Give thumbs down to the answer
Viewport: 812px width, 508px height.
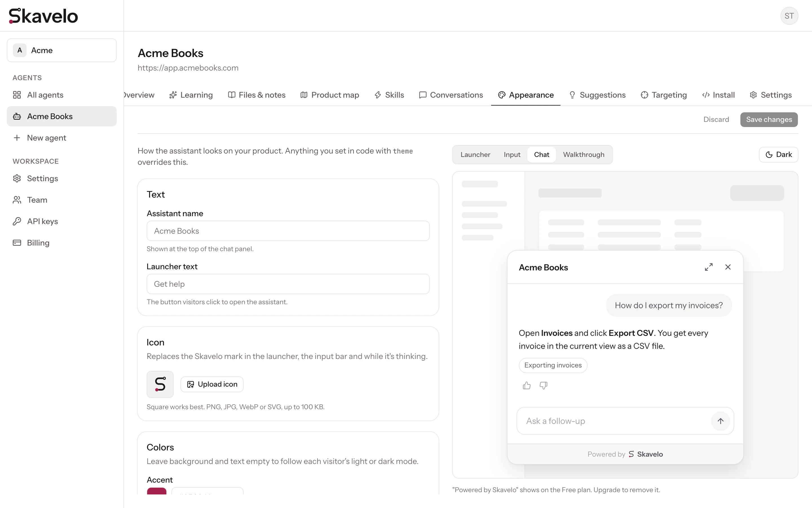point(543,385)
